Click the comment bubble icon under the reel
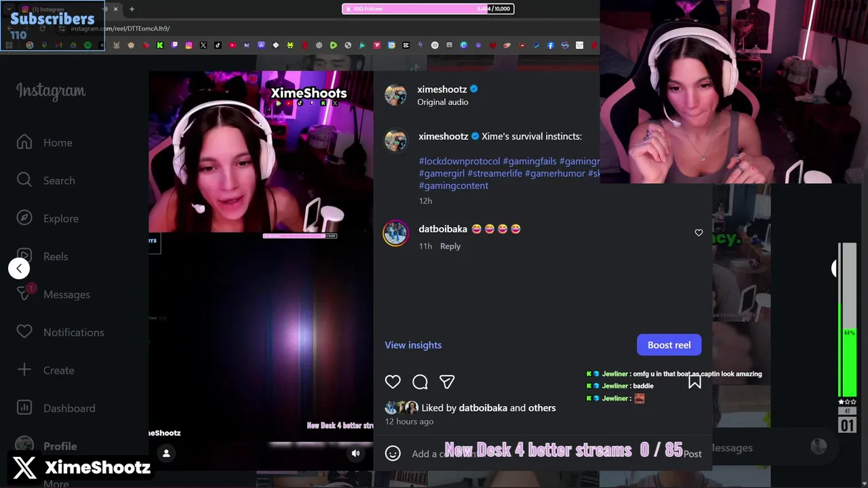This screenshot has height=488, width=868. [420, 382]
